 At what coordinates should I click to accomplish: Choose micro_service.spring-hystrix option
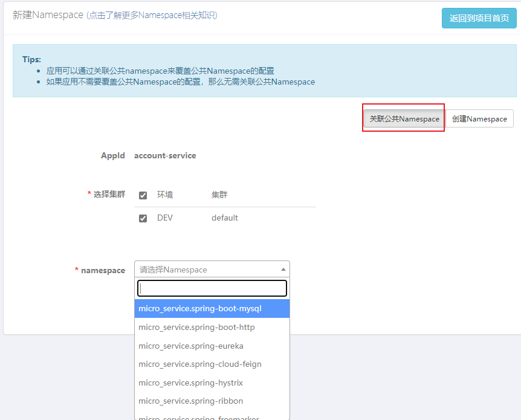click(x=212, y=383)
